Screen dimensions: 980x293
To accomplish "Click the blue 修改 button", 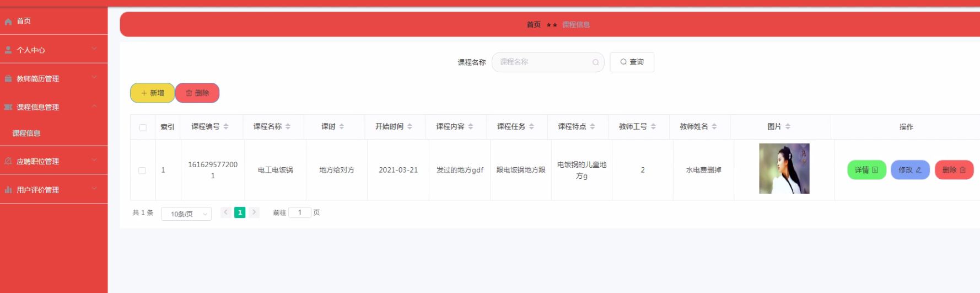I will point(910,170).
